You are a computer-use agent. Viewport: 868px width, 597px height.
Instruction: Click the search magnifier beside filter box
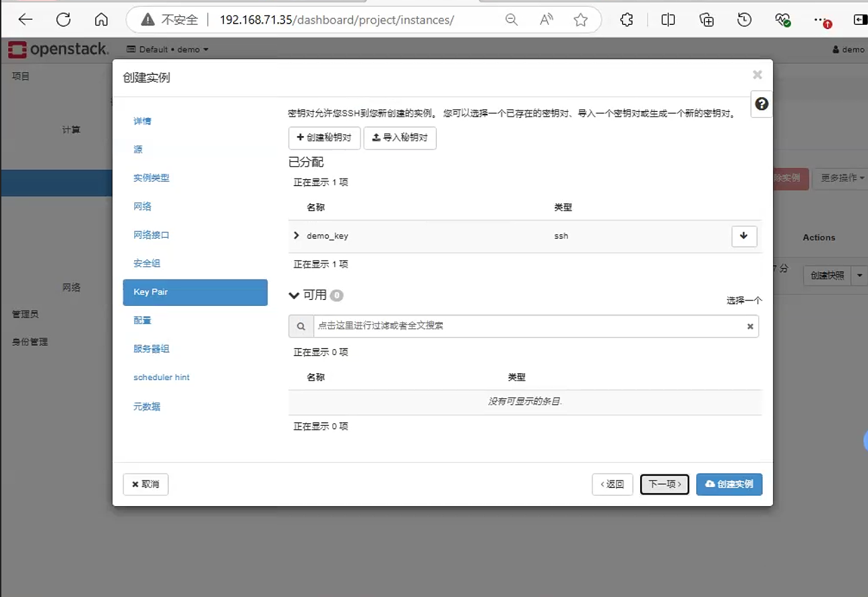(301, 326)
